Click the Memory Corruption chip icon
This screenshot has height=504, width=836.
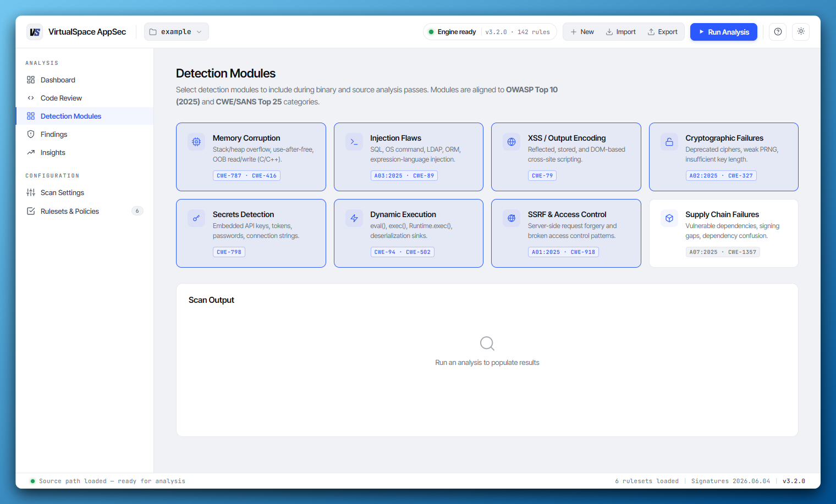(196, 142)
